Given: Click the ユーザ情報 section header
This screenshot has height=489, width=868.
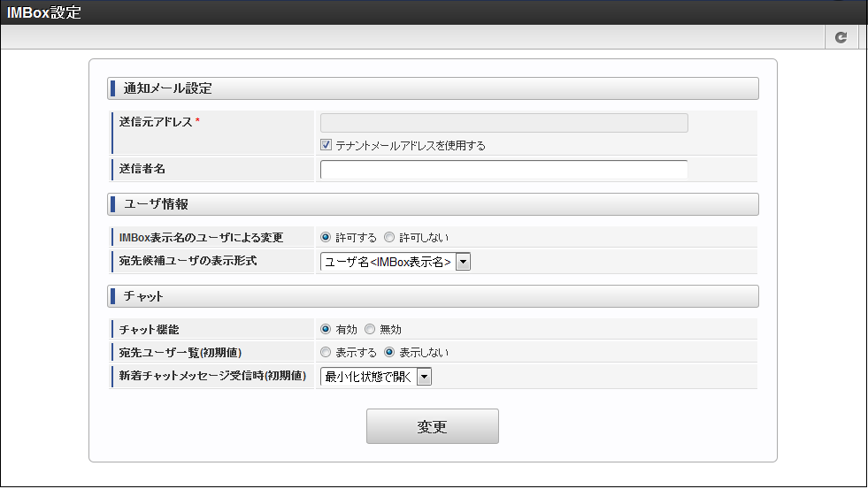Looking at the screenshot, I should pos(433,204).
